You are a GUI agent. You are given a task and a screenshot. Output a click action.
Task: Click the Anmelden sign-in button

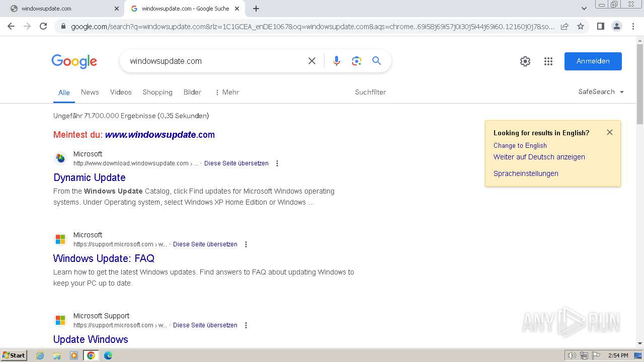pyautogui.click(x=593, y=61)
